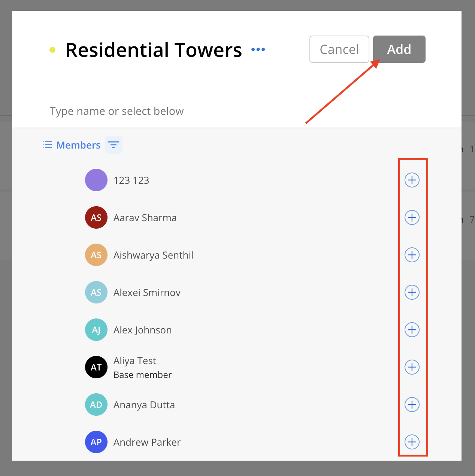Click the Cancel button
The width and height of the screenshot is (475, 476).
click(339, 49)
